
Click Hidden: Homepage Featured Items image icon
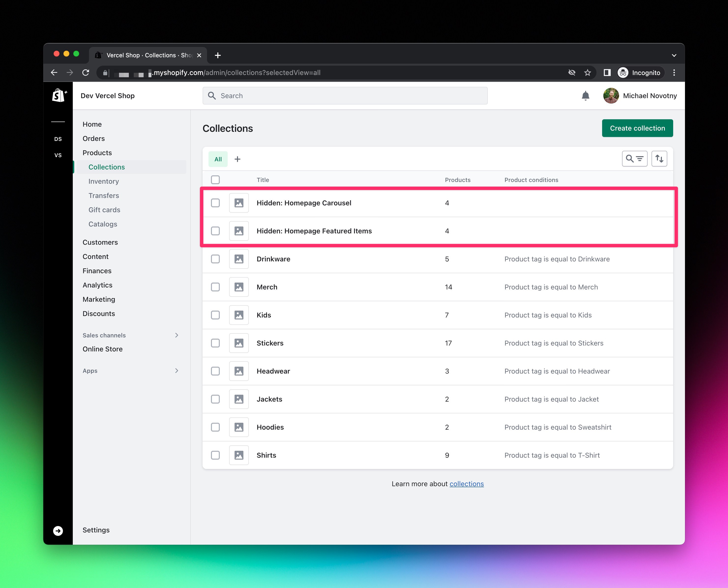point(239,231)
